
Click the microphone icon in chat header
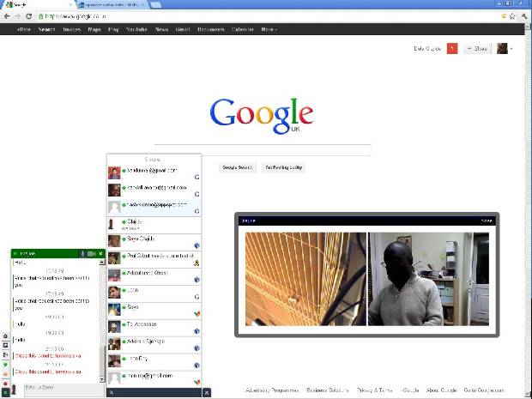click(82, 253)
